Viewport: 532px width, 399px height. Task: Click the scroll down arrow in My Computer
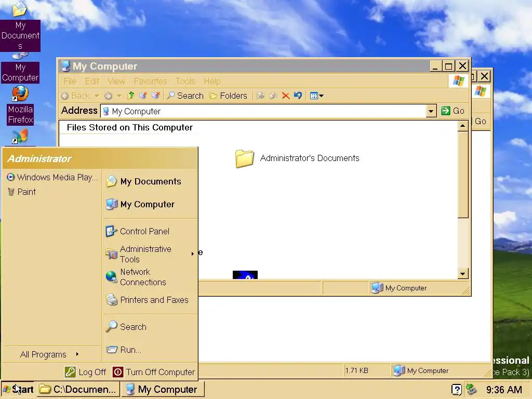(x=463, y=273)
